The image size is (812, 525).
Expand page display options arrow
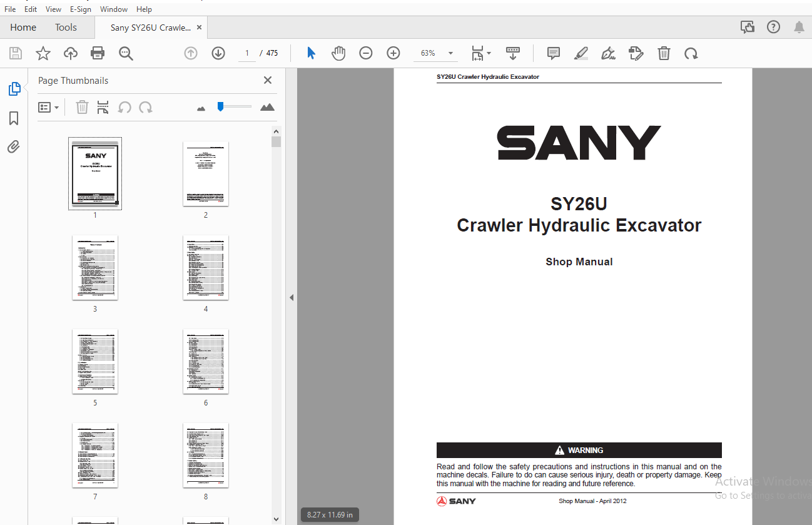pos(489,53)
